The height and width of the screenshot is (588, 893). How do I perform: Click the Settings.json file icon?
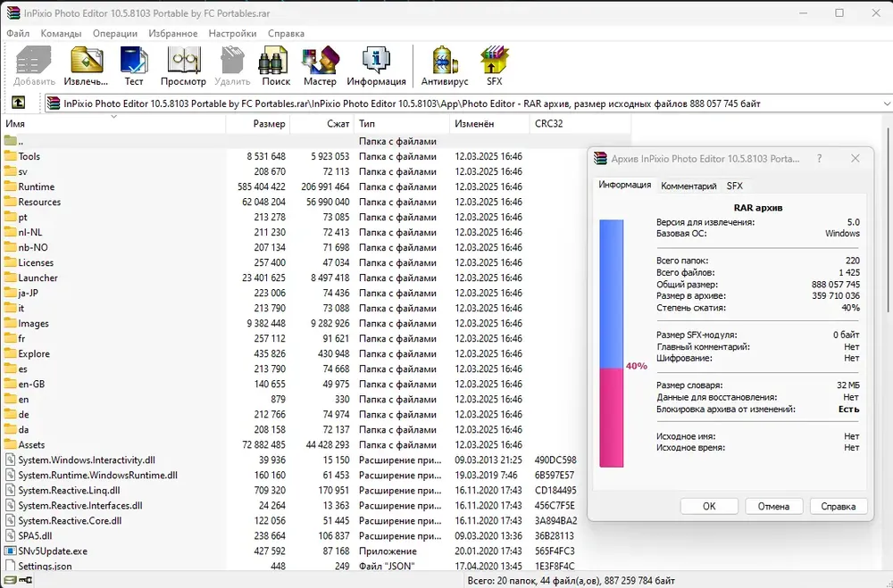(10, 566)
